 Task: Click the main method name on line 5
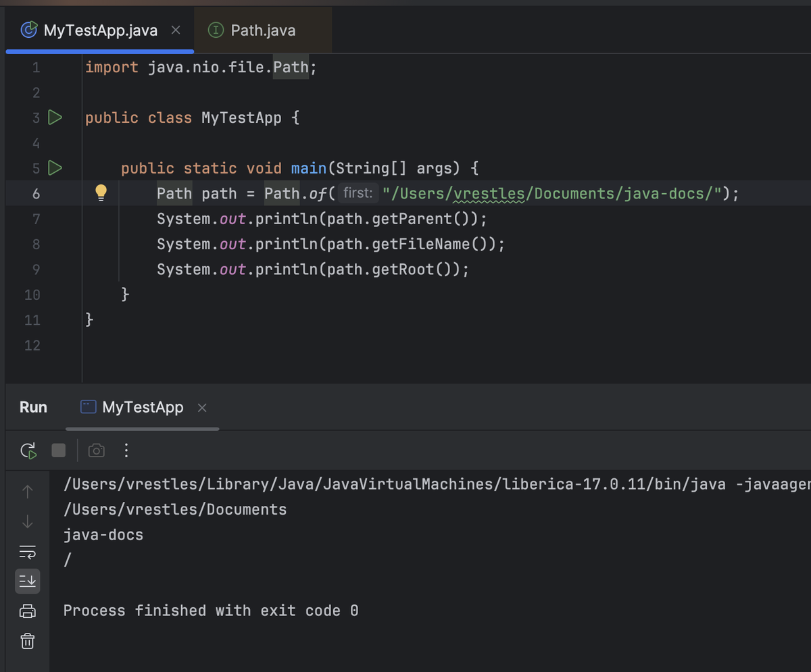pos(309,168)
